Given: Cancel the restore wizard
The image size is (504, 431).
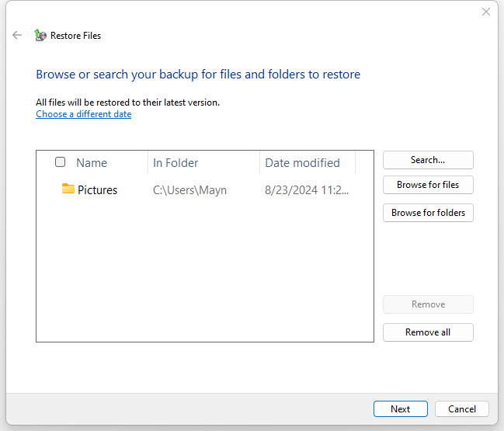Looking at the screenshot, I should click(x=462, y=408).
